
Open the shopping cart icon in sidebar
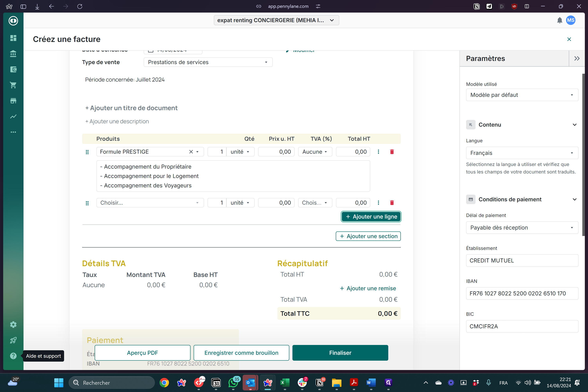[x=13, y=85]
